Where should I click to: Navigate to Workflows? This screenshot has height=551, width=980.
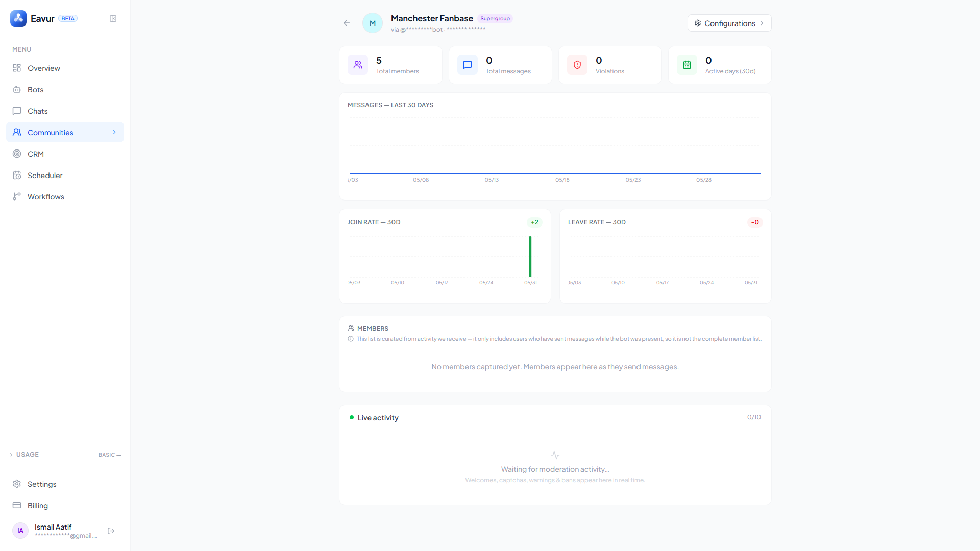coord(65,197)
